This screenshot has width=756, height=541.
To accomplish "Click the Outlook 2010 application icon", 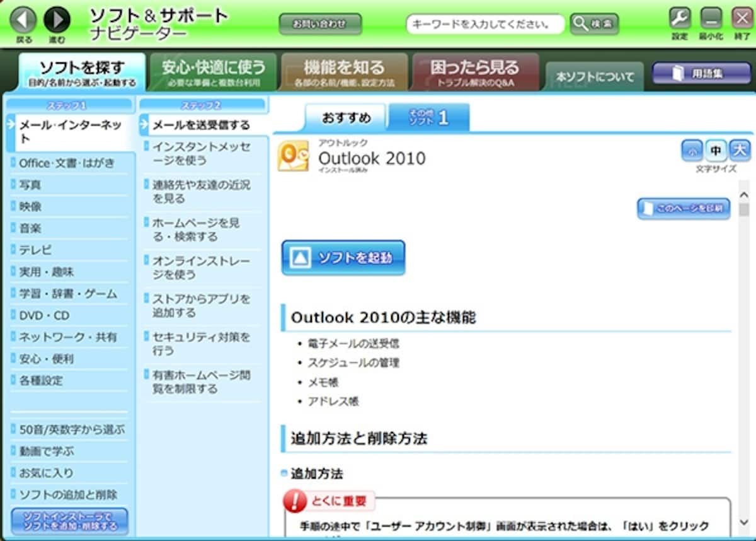I will click(x=294, y=156).
